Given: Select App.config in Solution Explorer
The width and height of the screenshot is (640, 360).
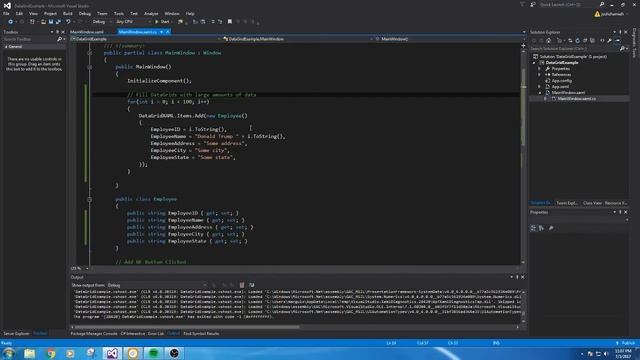Looking at the screenshot, I should [x=561, y=81].
